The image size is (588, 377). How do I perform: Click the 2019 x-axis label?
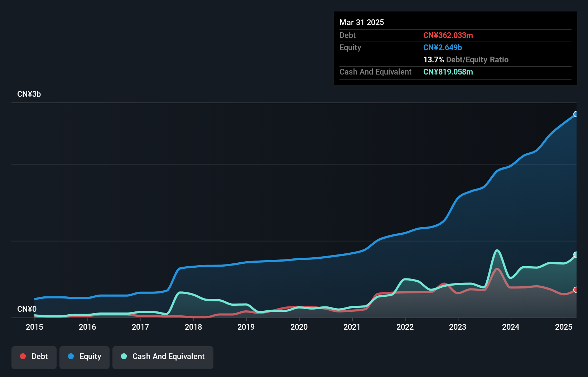coord(246,327)
